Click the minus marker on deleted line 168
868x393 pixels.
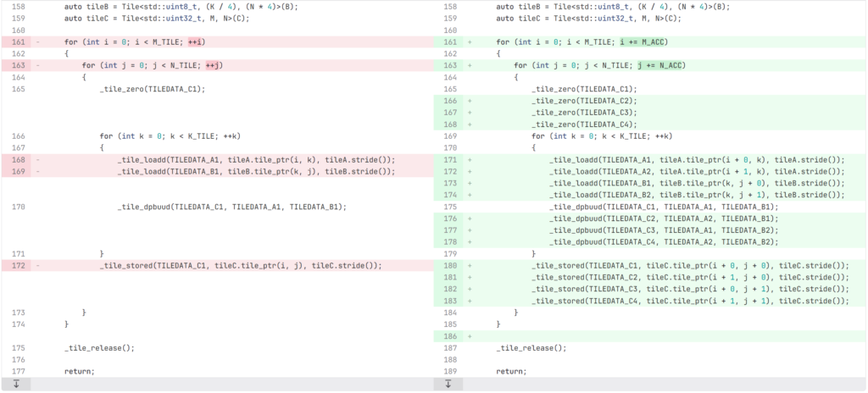pos(38,159)
